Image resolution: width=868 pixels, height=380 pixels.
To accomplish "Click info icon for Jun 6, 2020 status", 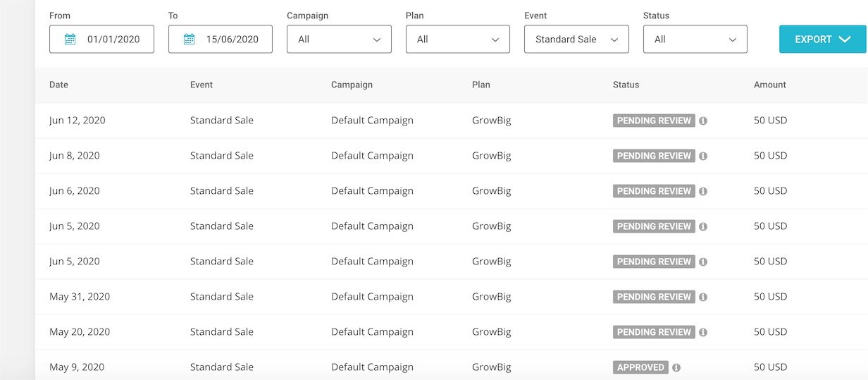I will pyautogui.click(x=703, y=191).
